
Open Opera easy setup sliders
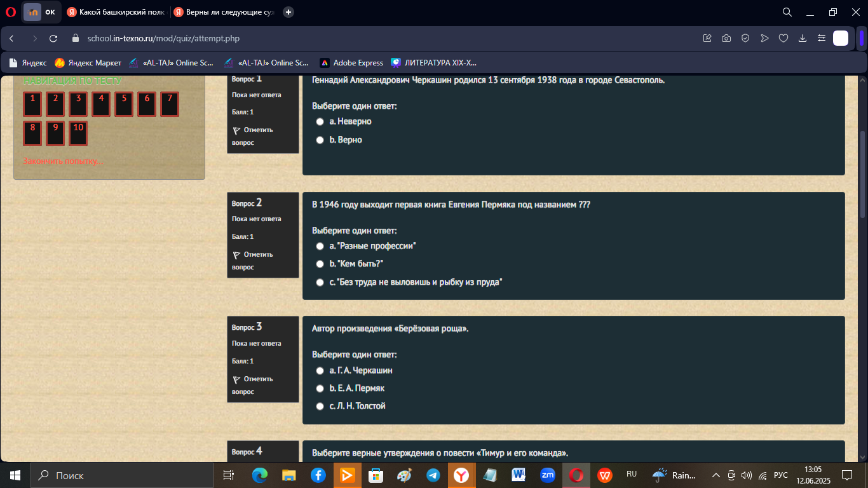coord(822,39)
